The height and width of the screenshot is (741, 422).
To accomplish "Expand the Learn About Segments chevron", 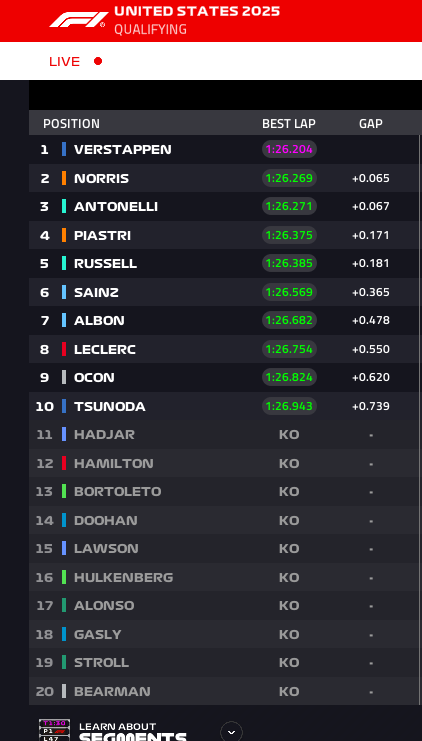I will pos(231,731).
